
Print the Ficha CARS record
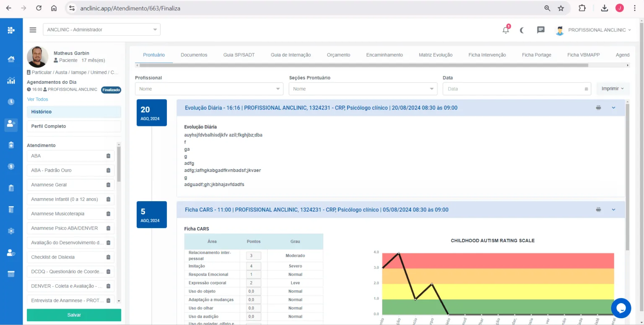tap(598, 210)
